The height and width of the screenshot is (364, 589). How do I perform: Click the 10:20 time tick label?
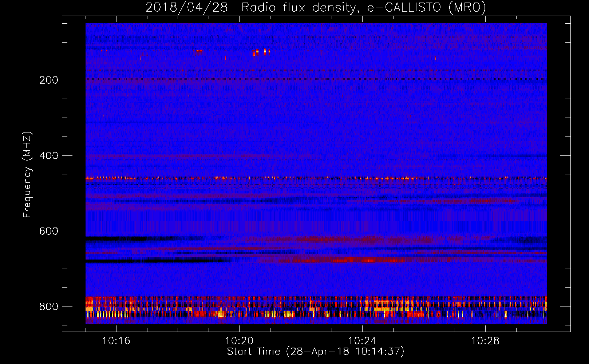click(239, 341)
